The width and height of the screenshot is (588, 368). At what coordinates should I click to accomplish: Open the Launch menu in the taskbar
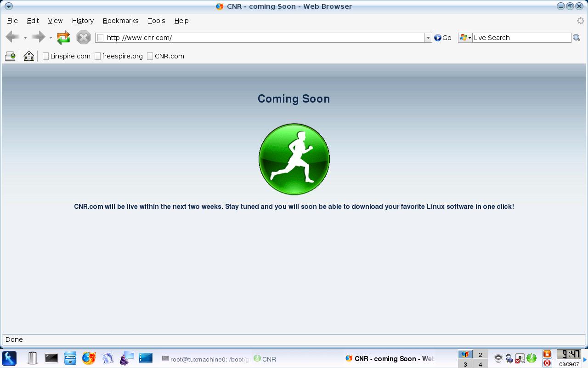click(9, 358)
